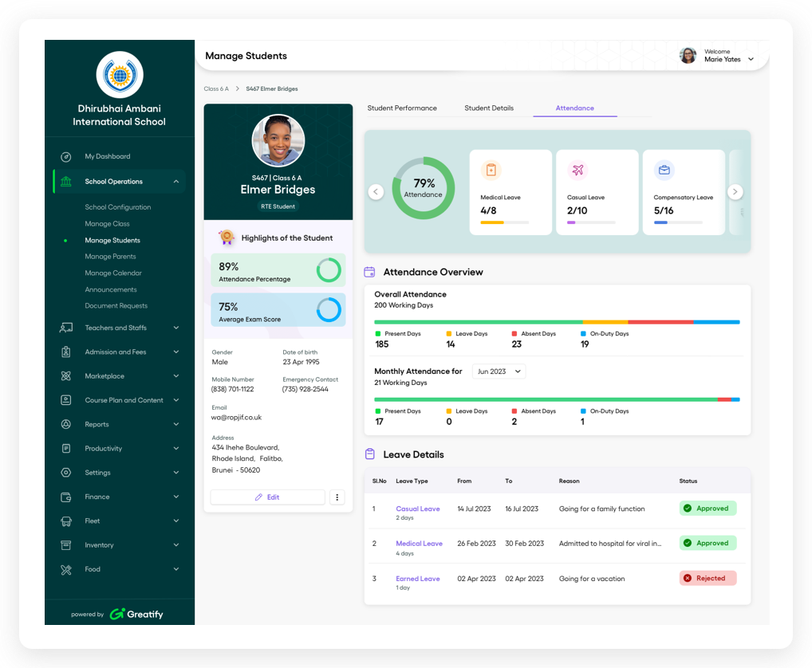This screenshot has height=668, width=812.
Task: Open the Casual Leave entry link
Action: 418,509
